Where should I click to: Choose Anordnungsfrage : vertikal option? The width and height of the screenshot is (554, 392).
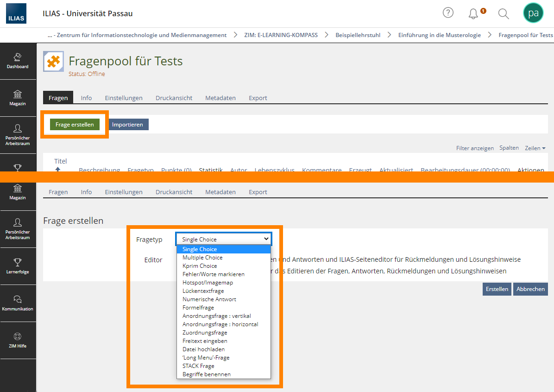tap(224, 316)
